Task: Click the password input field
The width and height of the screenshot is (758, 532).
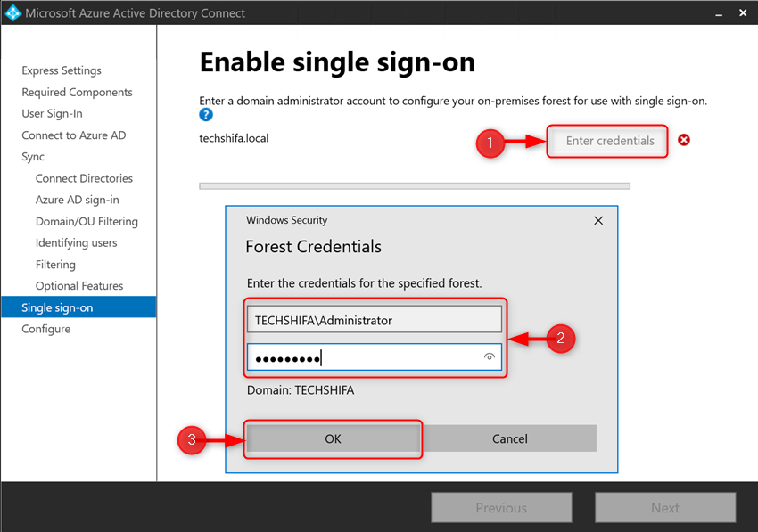Action: coord(375,356)
